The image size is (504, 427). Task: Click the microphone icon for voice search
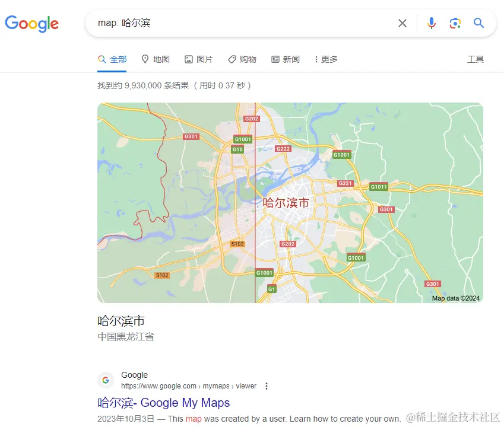pos(432,23)
